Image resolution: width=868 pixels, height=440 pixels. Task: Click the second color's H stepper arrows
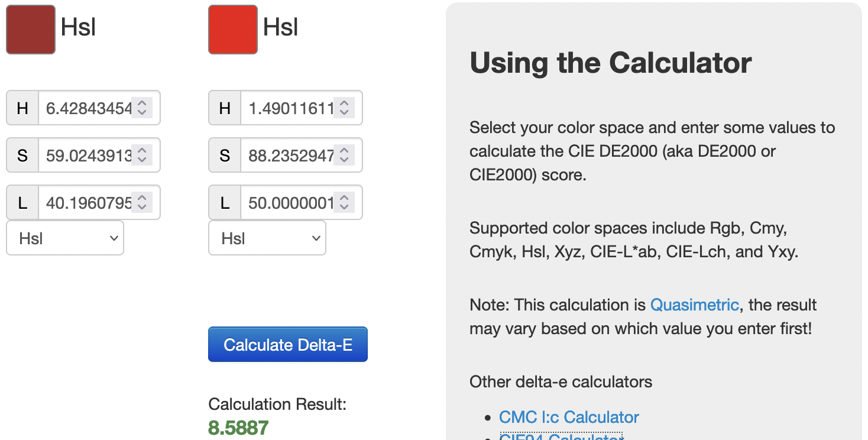tap(344, 108)
